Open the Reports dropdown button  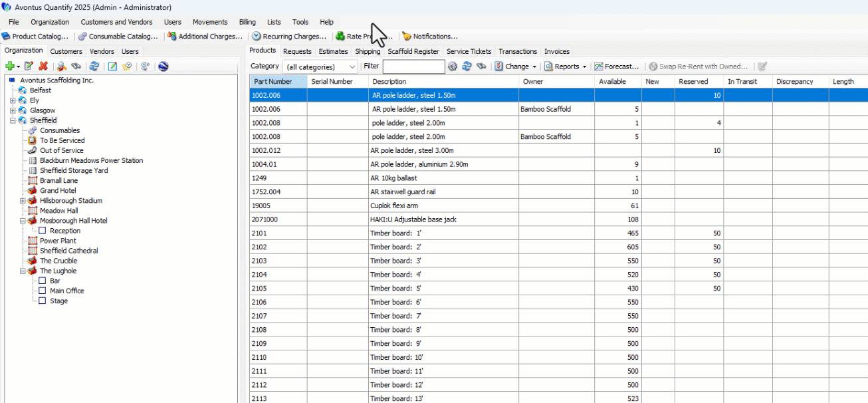click(x=566, y=67)
